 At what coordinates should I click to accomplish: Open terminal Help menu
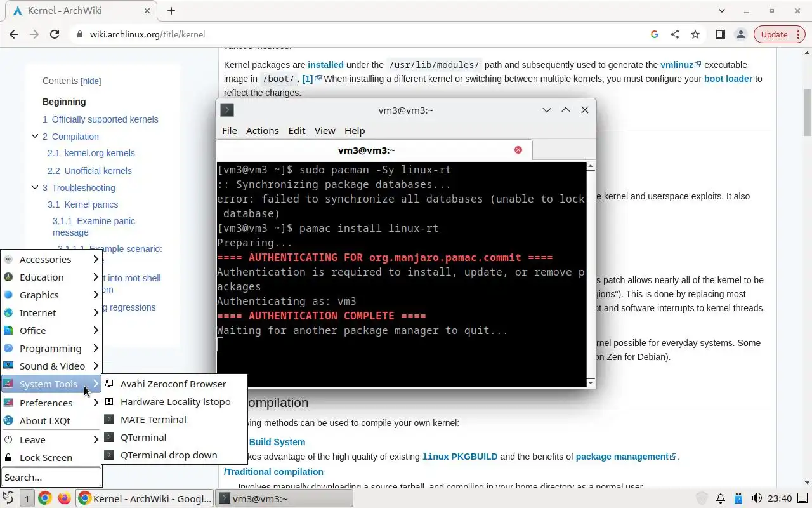(x=355, y=130)
